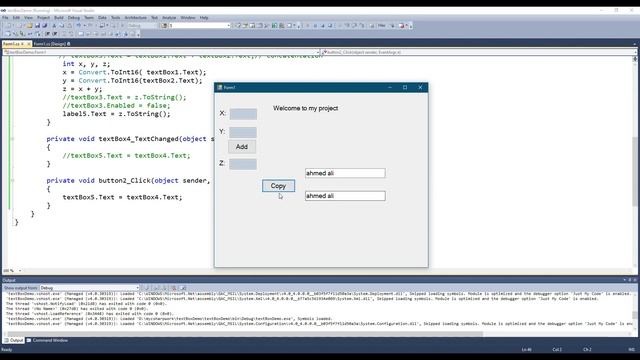Collapse the button2_Click method outline

tap(12, 180)
